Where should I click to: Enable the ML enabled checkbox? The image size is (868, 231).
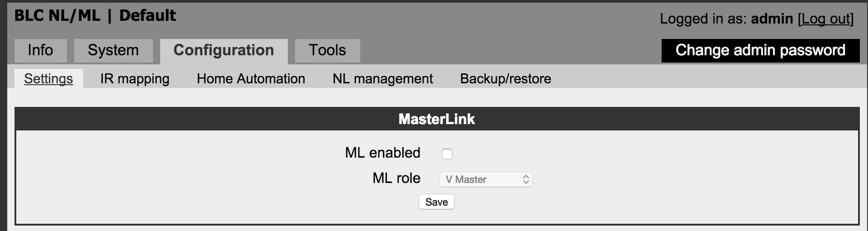(447, 154)
